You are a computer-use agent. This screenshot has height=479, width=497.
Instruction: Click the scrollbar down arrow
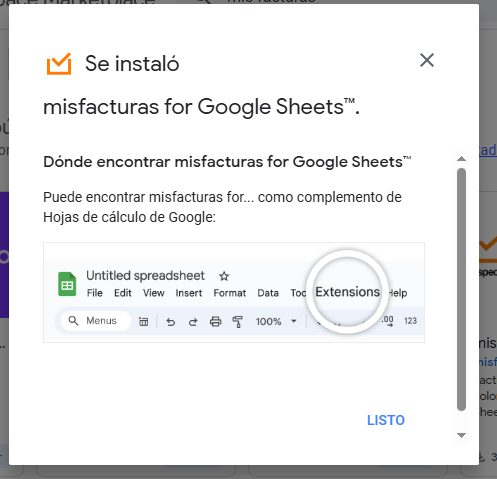[461, 435]
